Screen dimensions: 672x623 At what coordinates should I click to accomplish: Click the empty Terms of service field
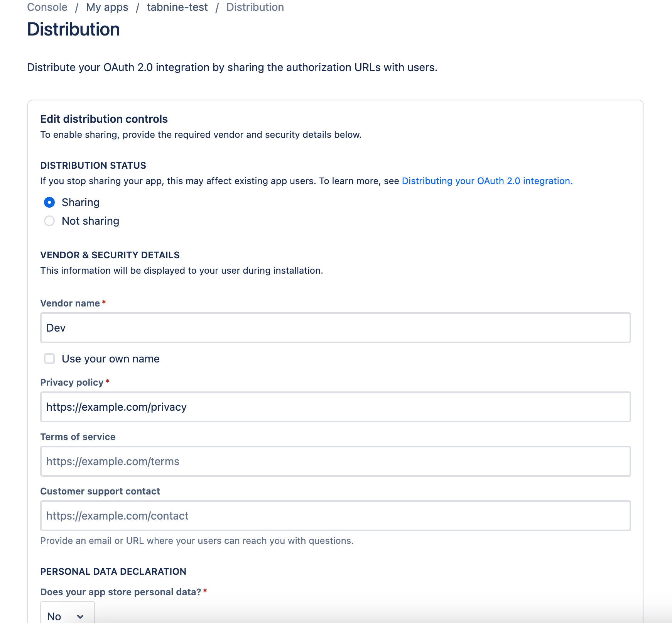(x=335, y=461)
